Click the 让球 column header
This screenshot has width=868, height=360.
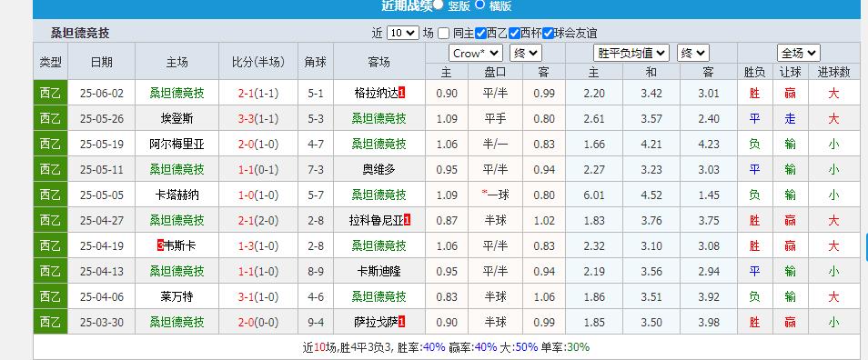tap(790, 72)
